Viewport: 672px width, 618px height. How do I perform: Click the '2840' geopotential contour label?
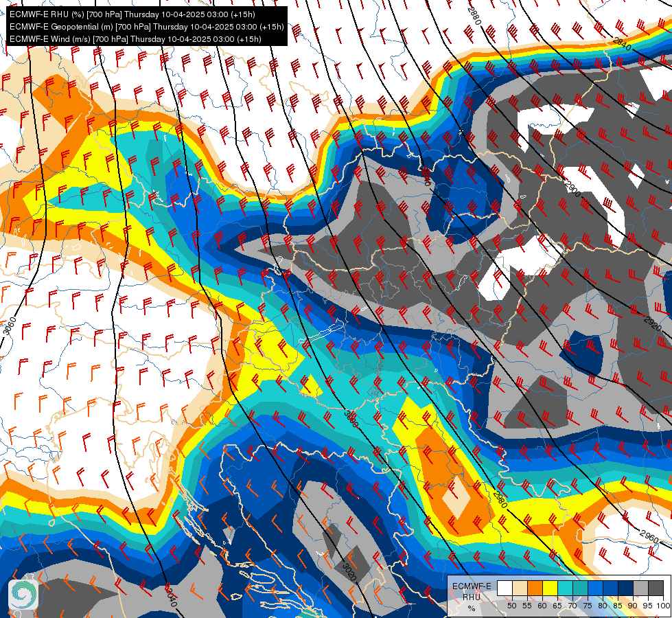coord(622,44)
